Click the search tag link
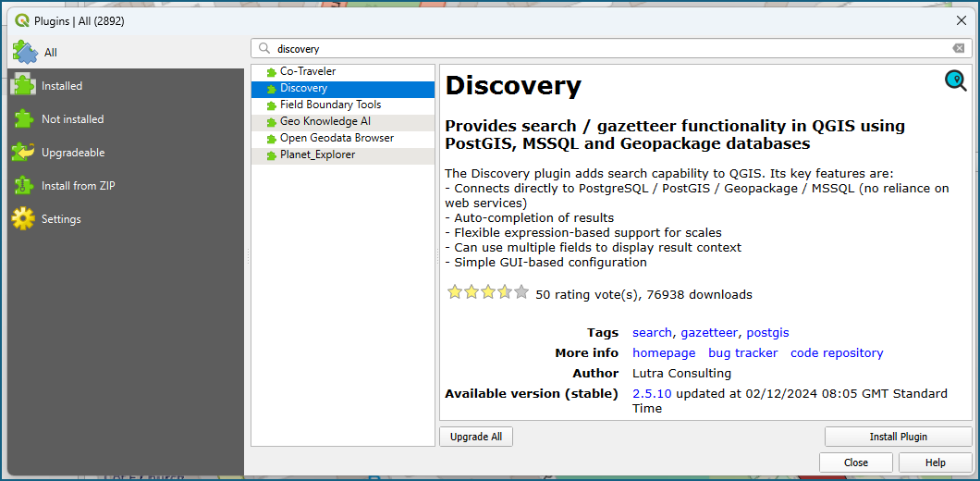Screen dimensions: 980x481 652,333
